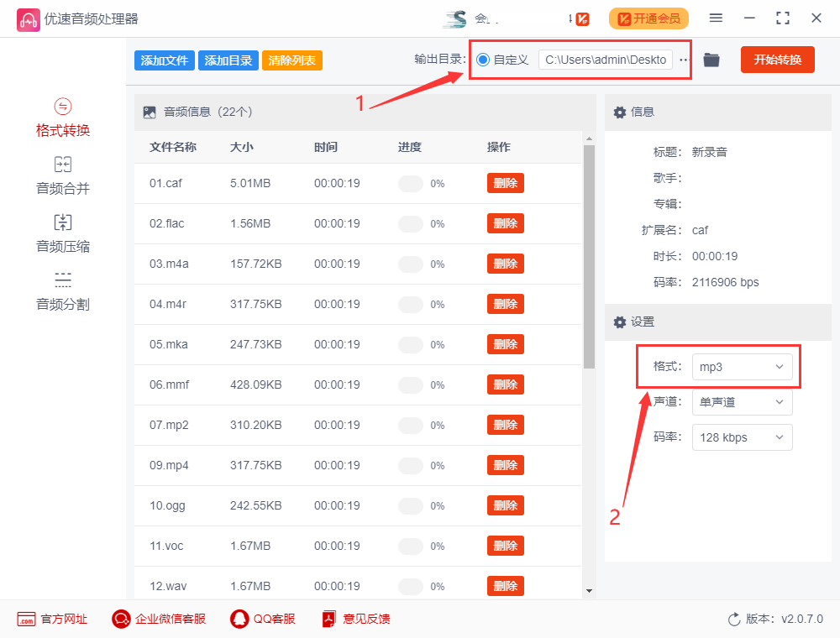Click progress bar of 10.ogg
This screenshot has height=638, width=840.
pos(411,506)
